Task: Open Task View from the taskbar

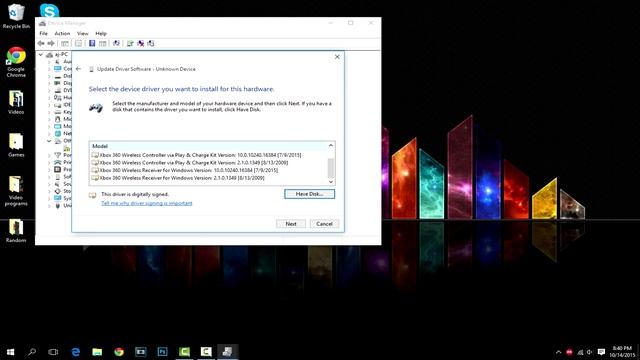Action: pos(53,351)
